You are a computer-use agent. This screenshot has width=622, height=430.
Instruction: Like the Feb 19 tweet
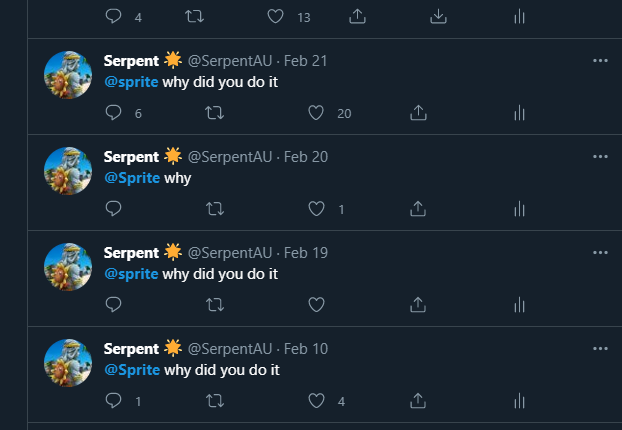317,304
